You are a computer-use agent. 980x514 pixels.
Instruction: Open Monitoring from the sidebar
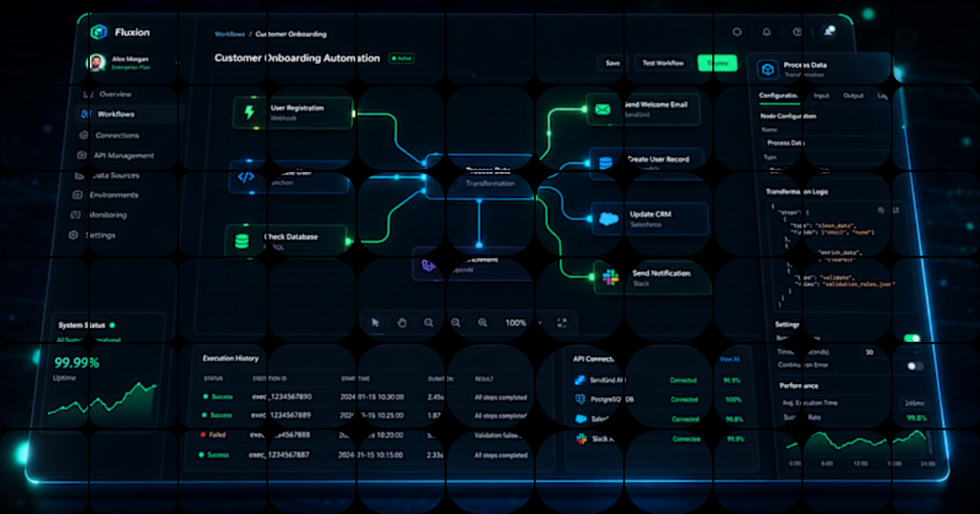pyautogui.click(x=108, y=215)
